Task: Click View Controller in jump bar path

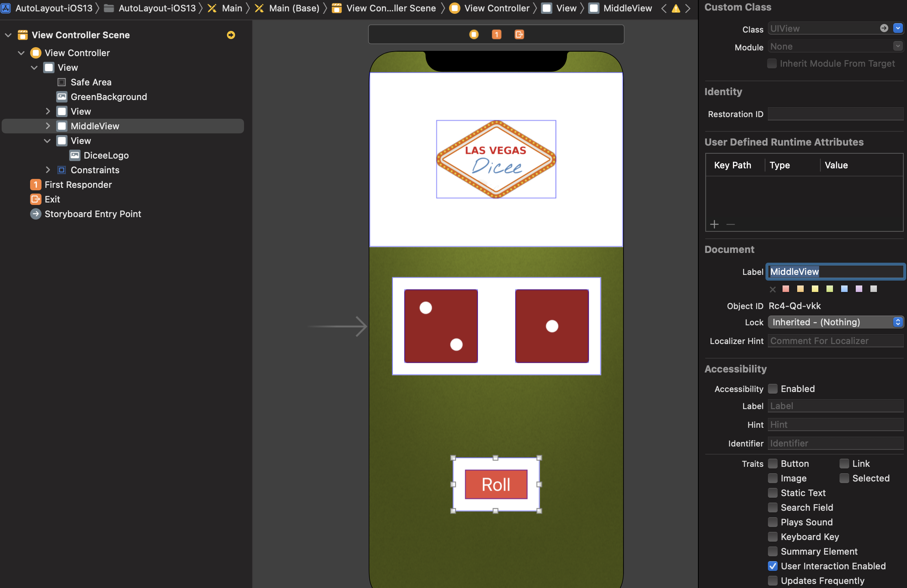Action: 496,8
